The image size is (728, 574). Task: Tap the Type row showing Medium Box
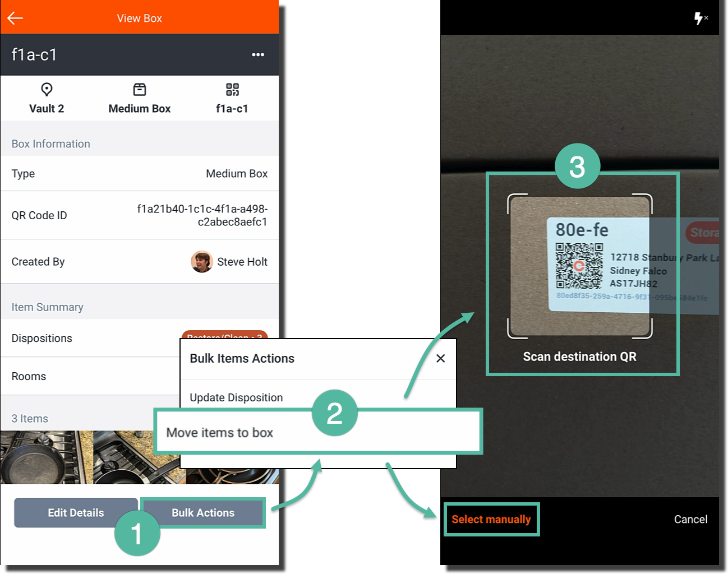coord(140,174)
